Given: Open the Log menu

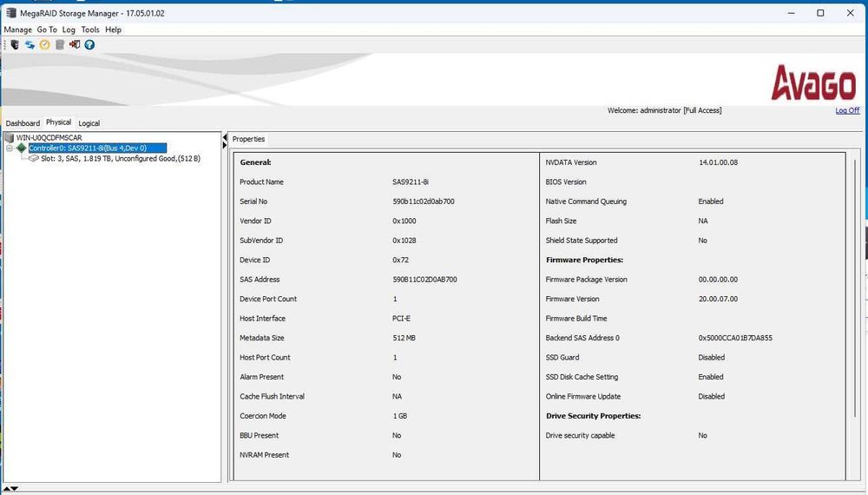Looking at the screenshot, I should 69,30.
